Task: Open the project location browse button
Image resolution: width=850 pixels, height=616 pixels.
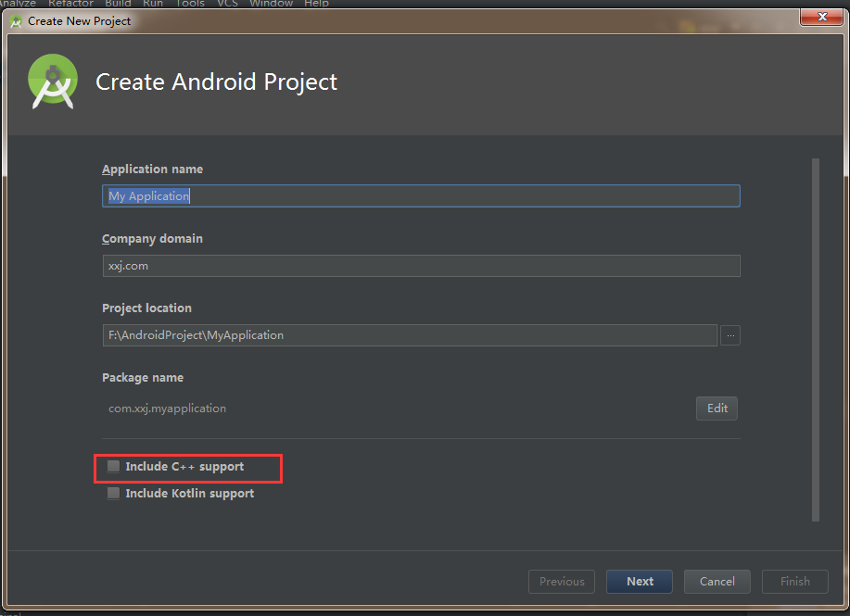Action: point(730,335)
